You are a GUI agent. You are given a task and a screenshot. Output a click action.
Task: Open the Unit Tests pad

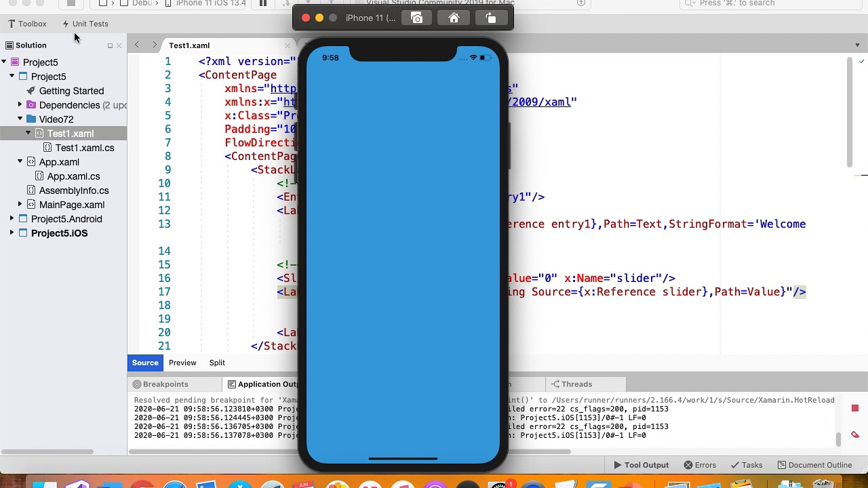point(85,24)
